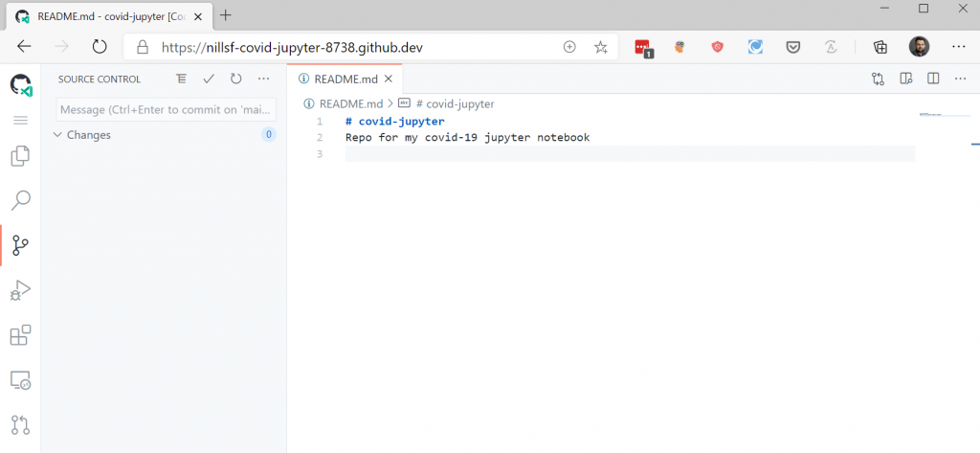
Task: Open a new browser tab
Action: pos(226,15)
